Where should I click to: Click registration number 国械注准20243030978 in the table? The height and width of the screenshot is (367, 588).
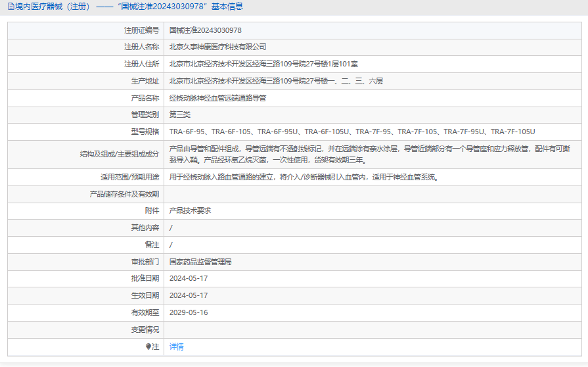click(205, 30)
